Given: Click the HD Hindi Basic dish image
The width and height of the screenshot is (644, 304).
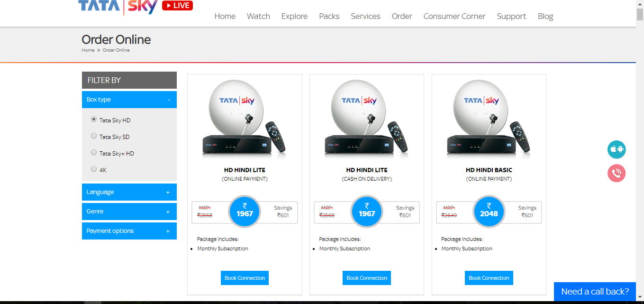Looking at the screenshot, I should tap(489, 119).
